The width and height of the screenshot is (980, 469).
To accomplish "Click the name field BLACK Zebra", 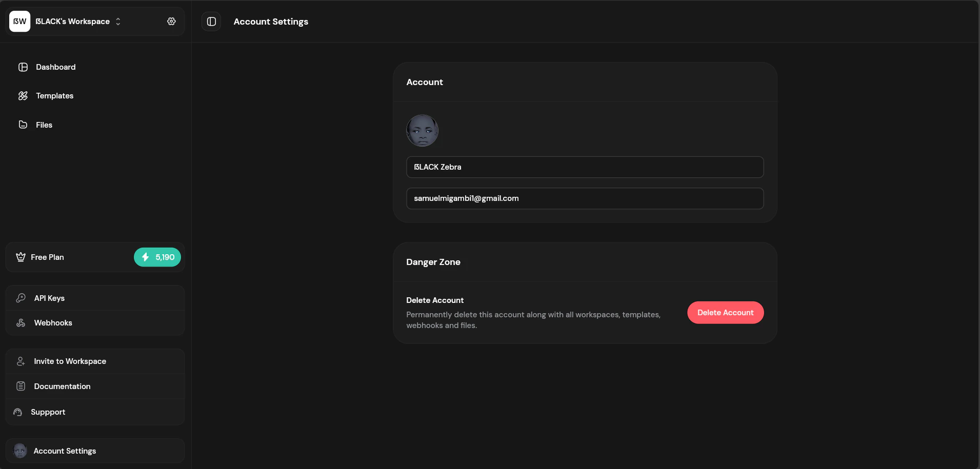I will (585, 167).
